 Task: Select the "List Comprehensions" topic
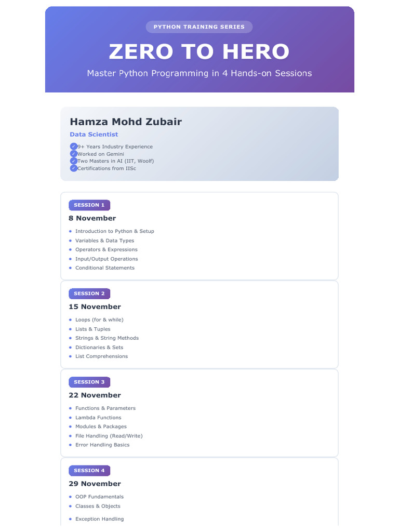point(101,356)
